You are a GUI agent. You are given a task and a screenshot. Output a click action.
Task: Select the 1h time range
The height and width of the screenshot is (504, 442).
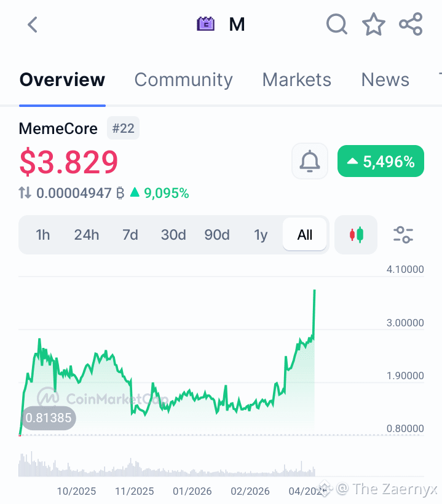pyautogui.click(x=43, y=235)
